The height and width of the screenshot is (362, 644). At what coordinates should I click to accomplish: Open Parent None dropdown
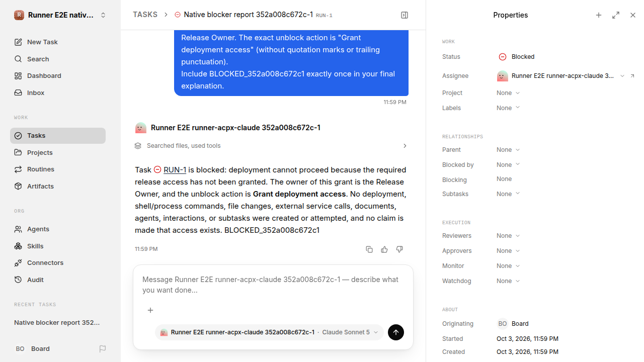(508, 150)
